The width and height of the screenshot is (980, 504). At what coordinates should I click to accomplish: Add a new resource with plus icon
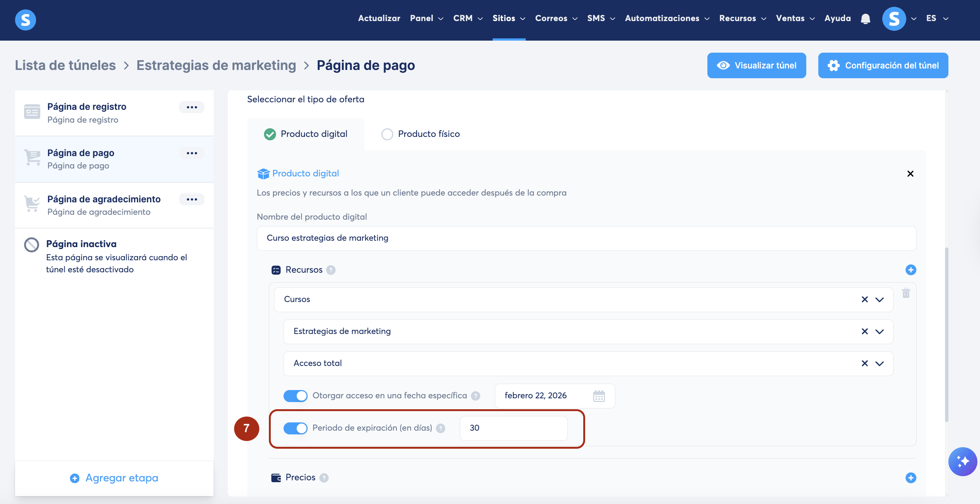point(910,270)
